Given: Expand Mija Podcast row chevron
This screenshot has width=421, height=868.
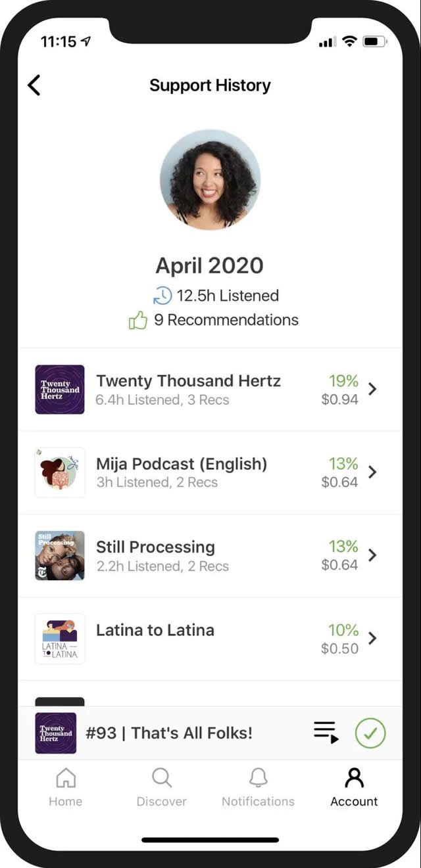Looking at the screenshot, I should (372, 472).
